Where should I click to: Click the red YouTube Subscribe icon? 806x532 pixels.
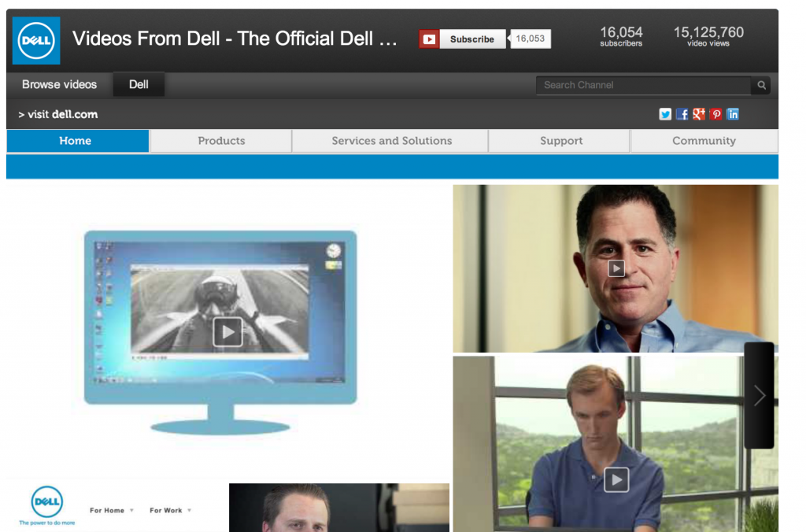(429, 39)
